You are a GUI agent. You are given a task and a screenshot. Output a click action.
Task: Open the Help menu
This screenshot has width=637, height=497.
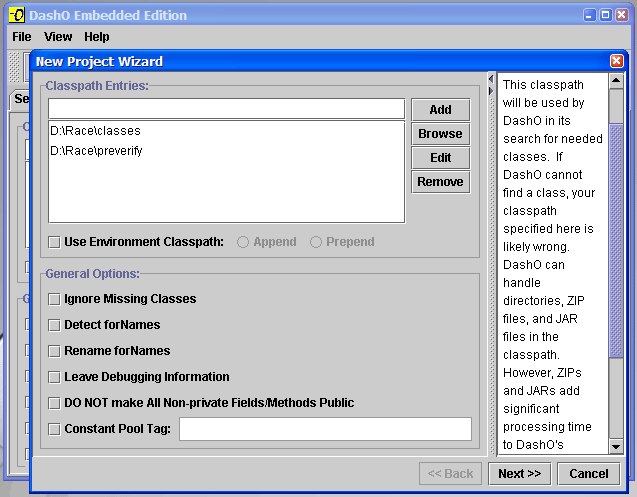coord(97,37)
